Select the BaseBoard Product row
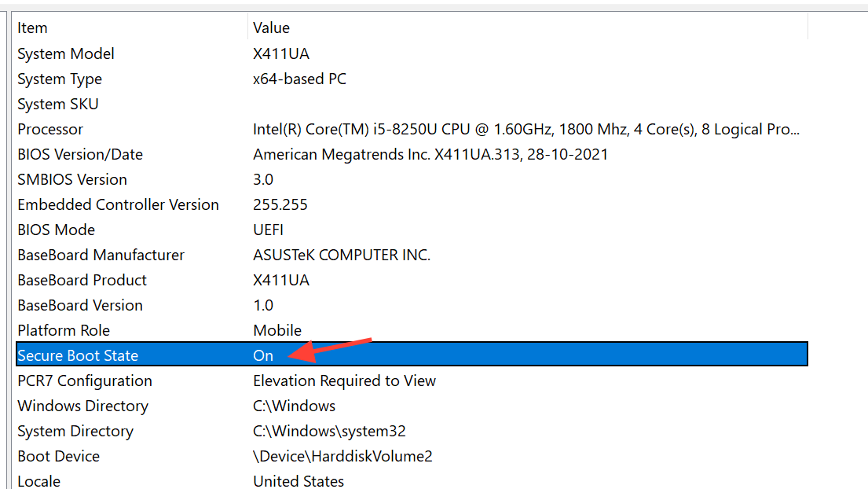This screenshot has height=489, width=868. coord(82,280)
